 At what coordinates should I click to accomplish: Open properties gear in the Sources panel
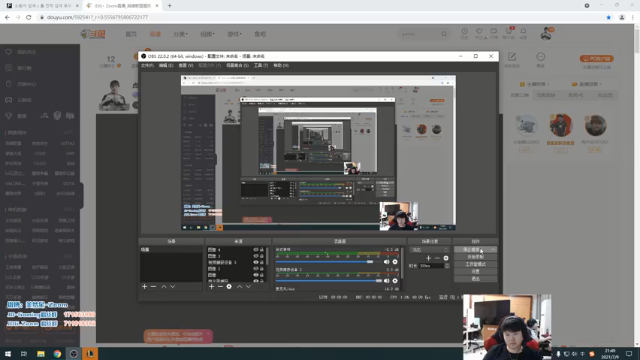(x=229, y=287)
